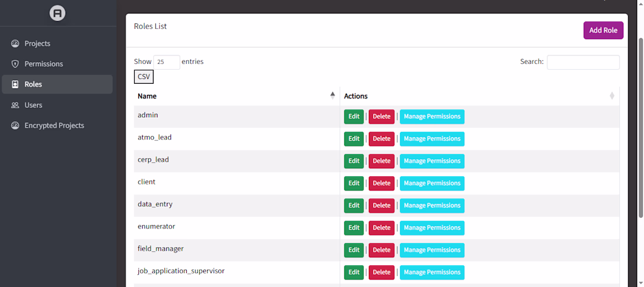This screenshot has width=644, height=287.
Task: Go to Permissions in sidebar
Action: (x=57, y=64)
